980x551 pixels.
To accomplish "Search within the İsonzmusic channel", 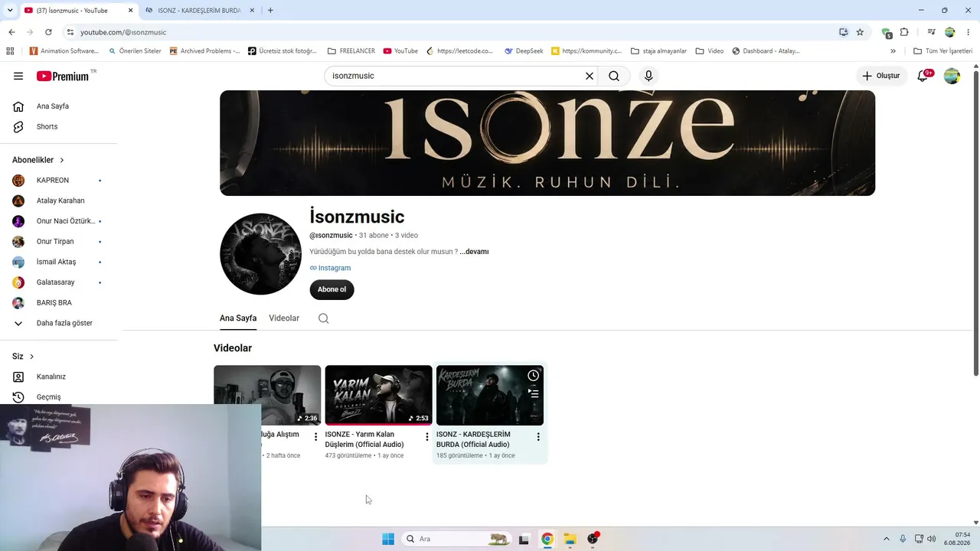I will 324,318.
